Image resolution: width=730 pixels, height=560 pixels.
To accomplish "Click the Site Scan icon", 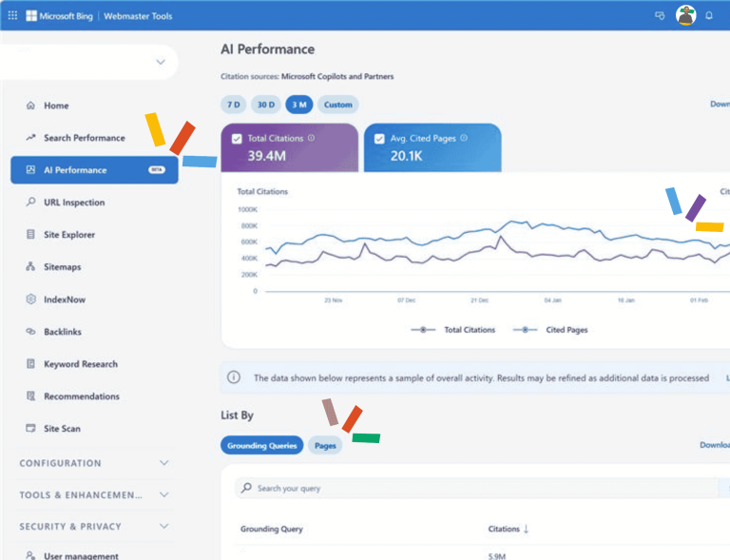I will (x=30, y=428).
